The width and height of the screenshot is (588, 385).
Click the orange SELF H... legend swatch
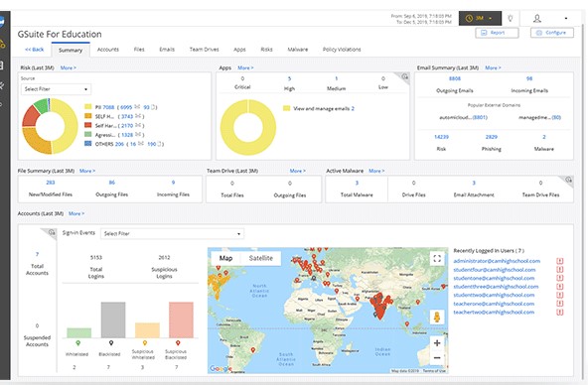click(x=88, y=116)
